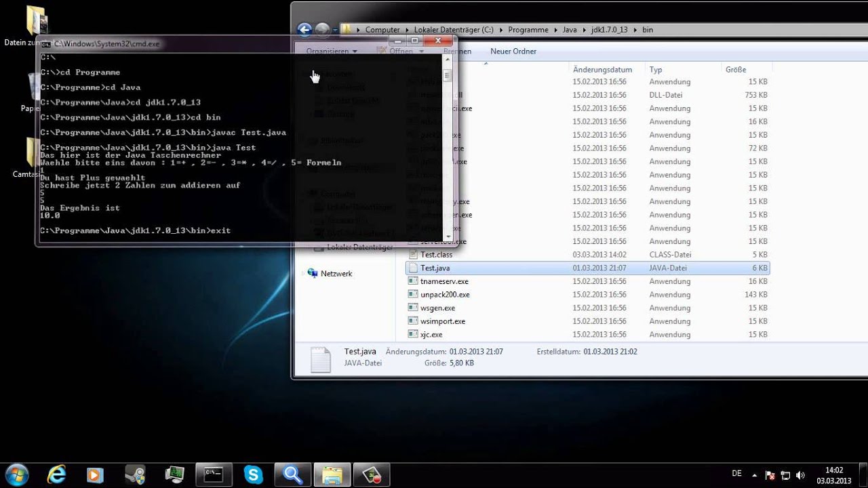Open the Action Center flag tray icon
Viewport: 868px width, 488px height.
point(770,475)
